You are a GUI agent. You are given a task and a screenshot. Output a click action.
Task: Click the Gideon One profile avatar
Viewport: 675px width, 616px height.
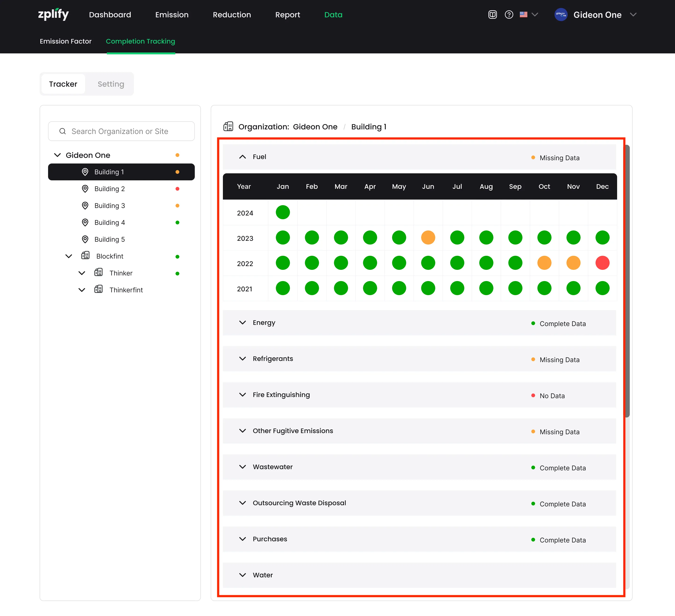[561, 14]
